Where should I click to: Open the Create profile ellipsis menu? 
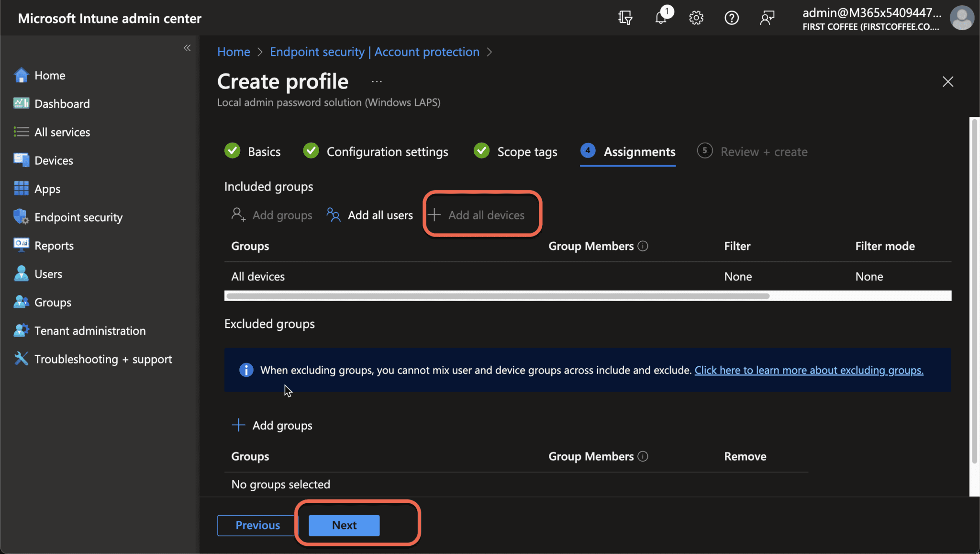377,81
